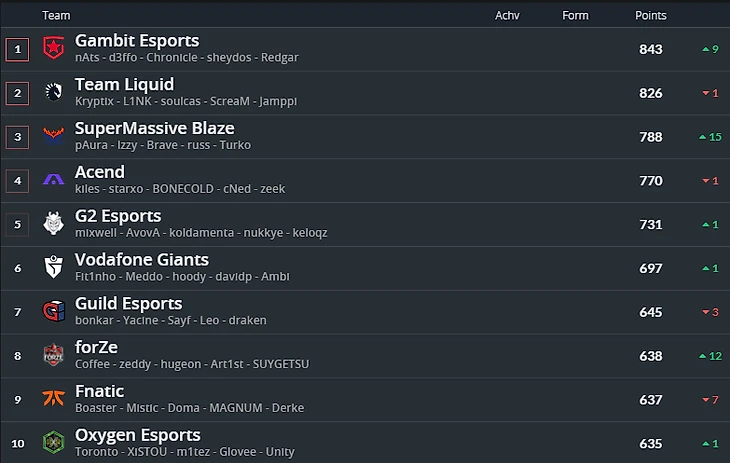
Task: Click the Gambit Esports team logo
Action: coord(53,49)
